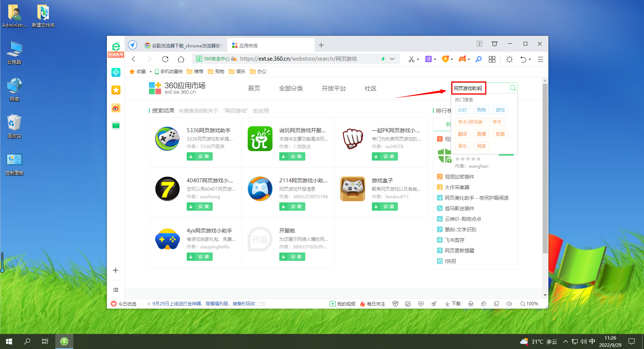
Task: Open the screenshot scissors tool
Action: click(411, 59)
